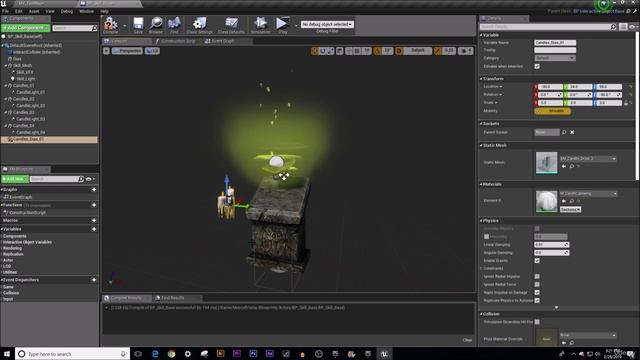The image size is (640, 360).
Task: Collapse the Physics section
Action: 481,221
